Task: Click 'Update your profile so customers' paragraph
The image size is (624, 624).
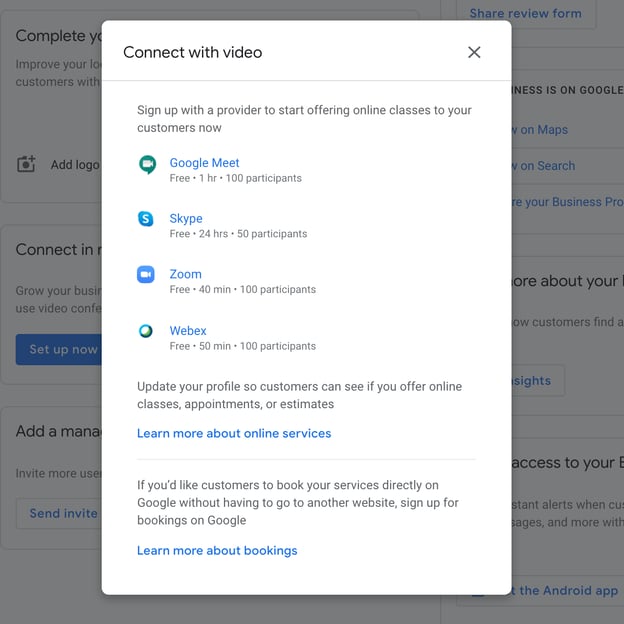Action: tap(300, 395)
